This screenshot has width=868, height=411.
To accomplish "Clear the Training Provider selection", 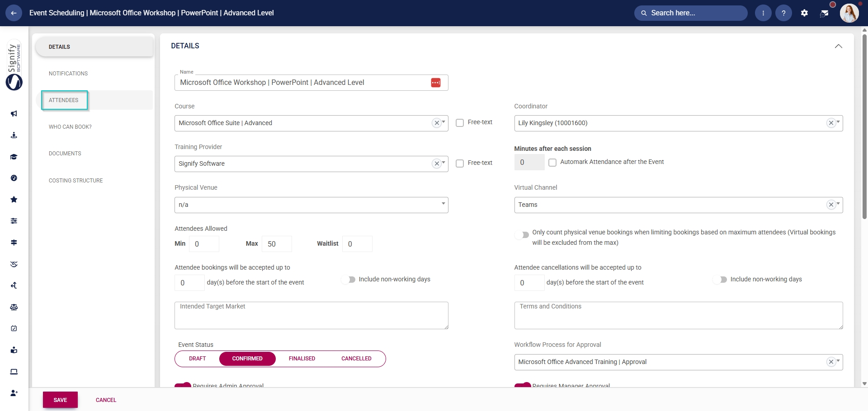I will coord(437,163).
